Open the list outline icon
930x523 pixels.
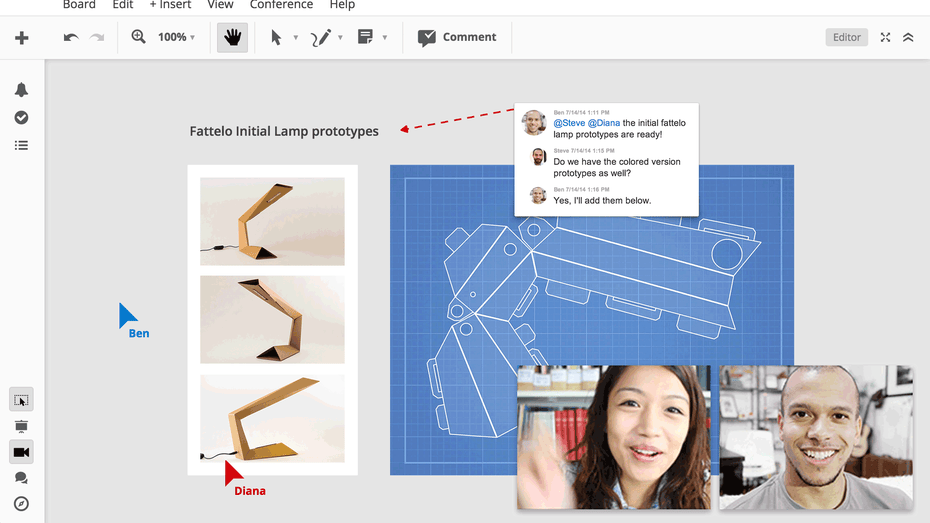click(21, 146)
